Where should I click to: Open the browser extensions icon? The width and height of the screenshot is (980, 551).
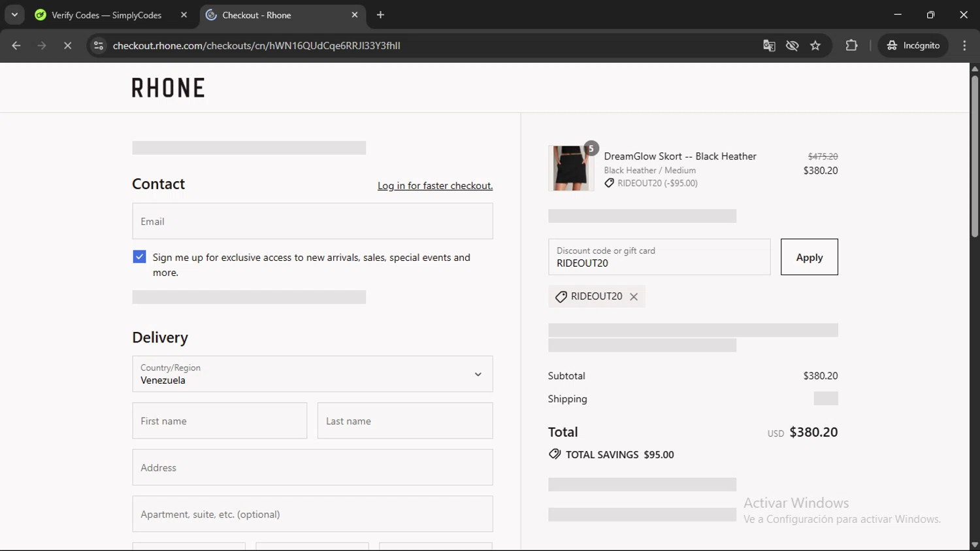pos(851,46)
